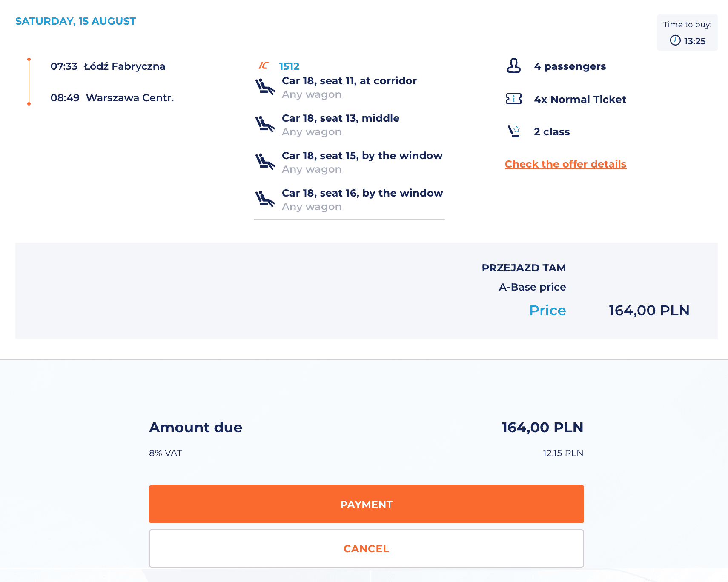Click the seat icon for seat 11
Image resolution: width=728 pixels, height=582 pixels.
pos(265,87)
